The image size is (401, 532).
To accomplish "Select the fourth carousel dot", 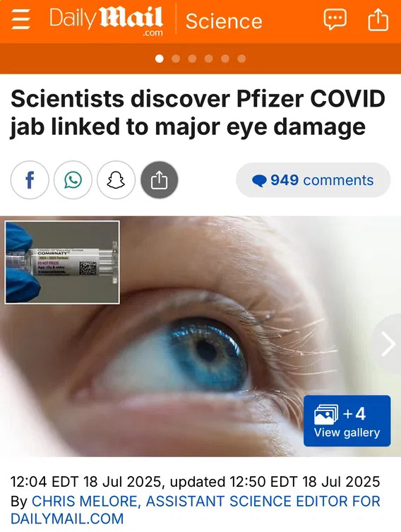I will tap(208, 59).
